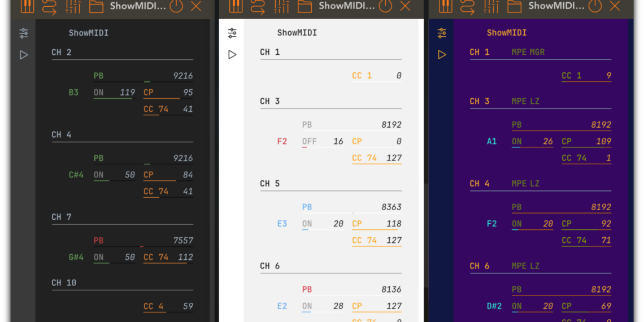Toggle the power button in the light window
Screen dimensions: 644x322
point(385,6)
